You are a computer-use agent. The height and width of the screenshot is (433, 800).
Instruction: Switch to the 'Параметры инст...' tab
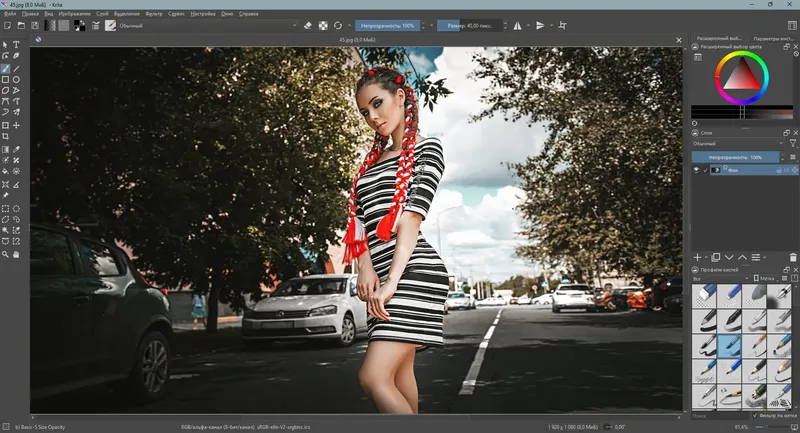click(x=773, y=38)
